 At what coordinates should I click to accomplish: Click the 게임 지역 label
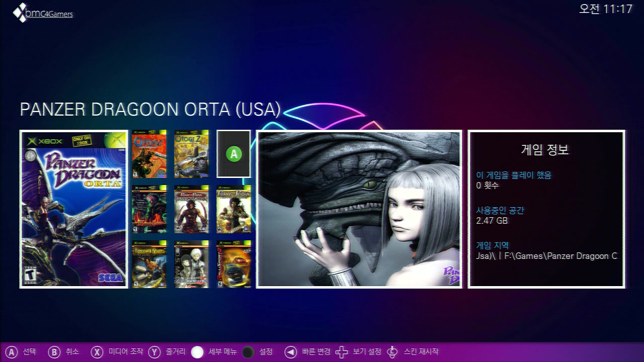coord(493,245)
